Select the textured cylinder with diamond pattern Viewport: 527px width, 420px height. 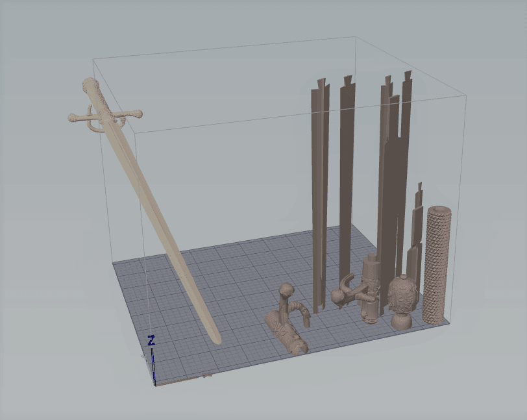pos(436,266)
